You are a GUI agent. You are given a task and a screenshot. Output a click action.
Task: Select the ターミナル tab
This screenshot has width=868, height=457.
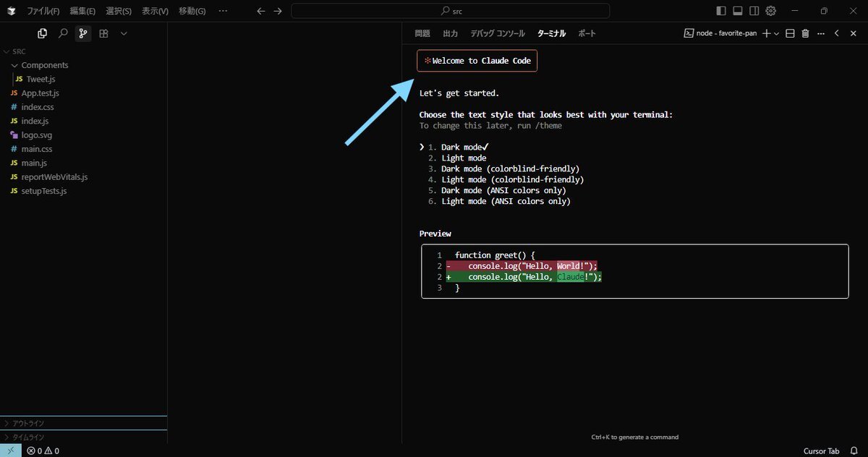(x=551, y=33)
